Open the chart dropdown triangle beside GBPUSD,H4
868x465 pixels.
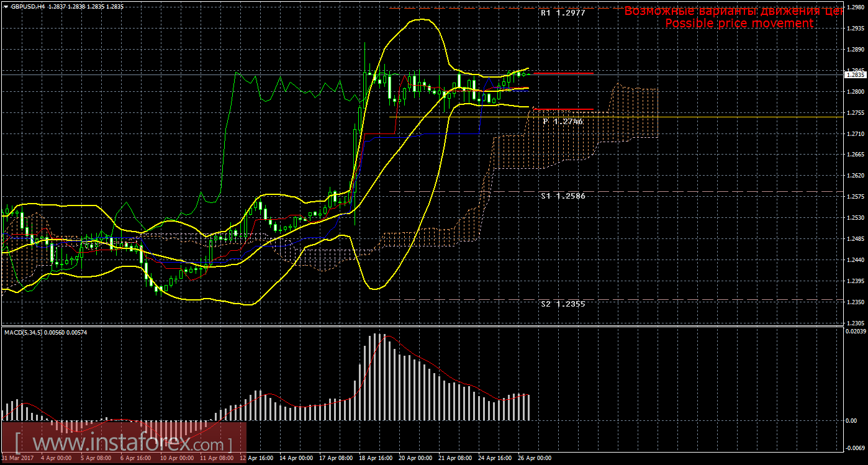pyautogui.click(x=6, y=6)
